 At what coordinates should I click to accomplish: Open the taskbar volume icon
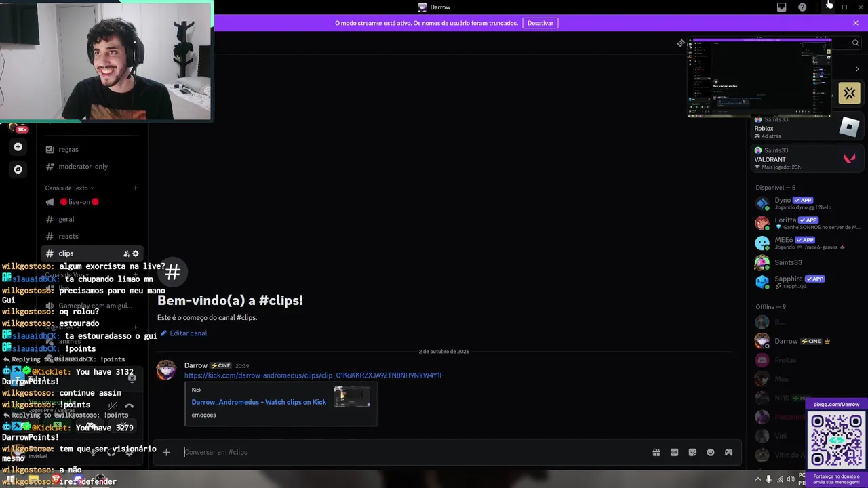pos(791,479)
